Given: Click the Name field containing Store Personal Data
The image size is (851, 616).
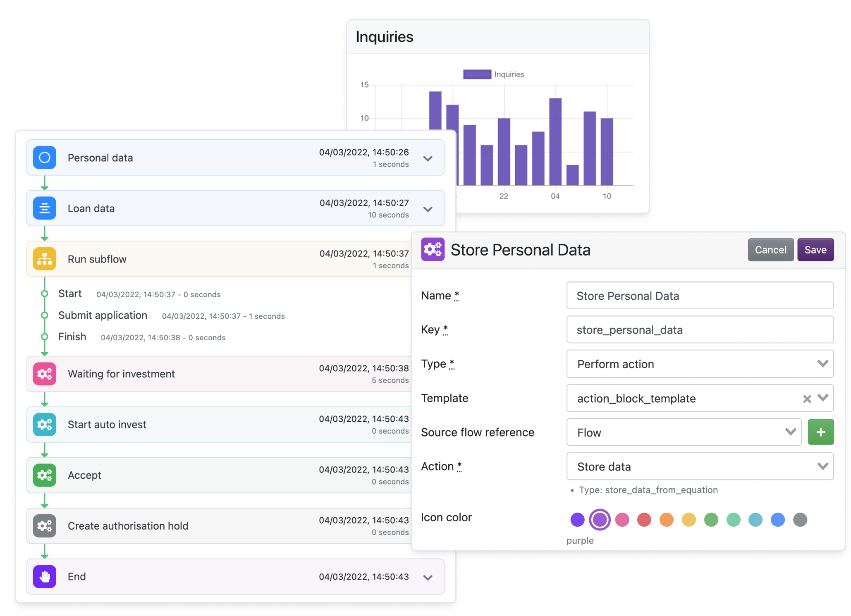Looking at the screenshot, I should click(x=700, y=296).
